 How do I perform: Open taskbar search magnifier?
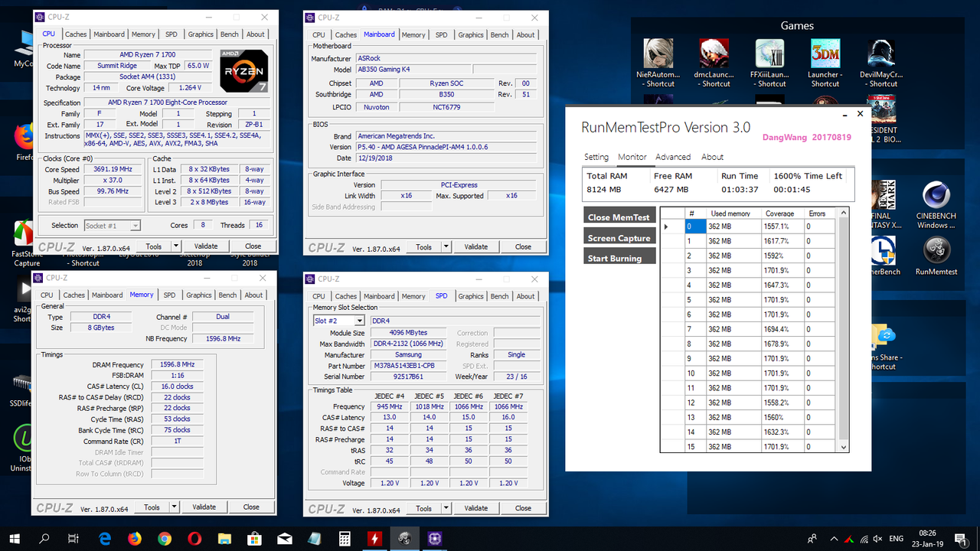(x=44, y=539)
